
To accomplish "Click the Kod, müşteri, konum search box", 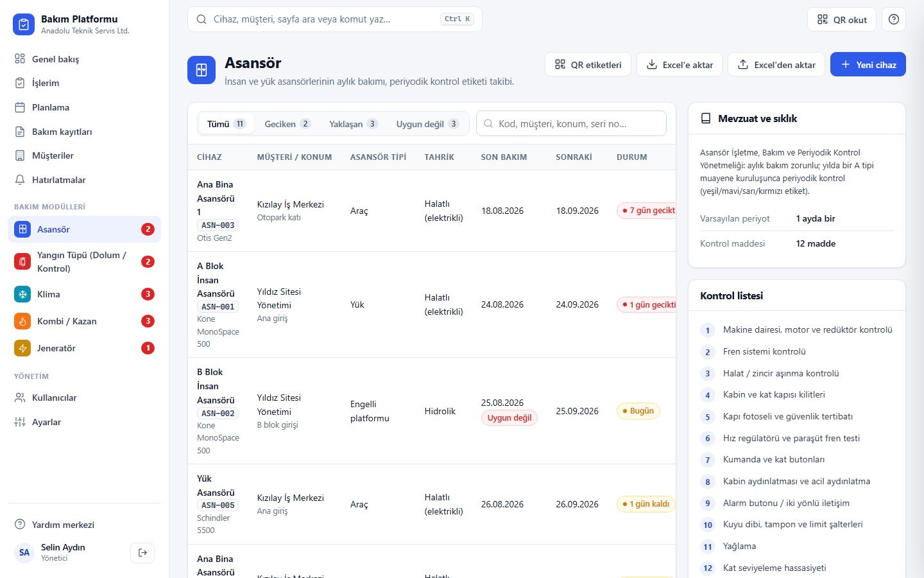I will (571, 123).
